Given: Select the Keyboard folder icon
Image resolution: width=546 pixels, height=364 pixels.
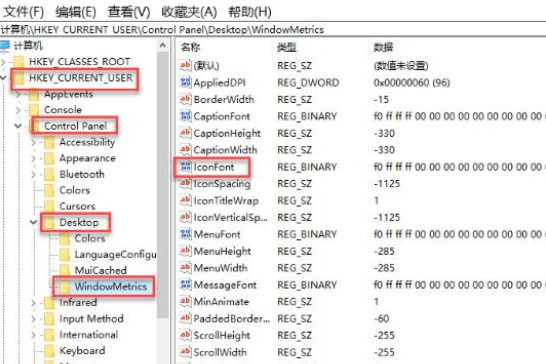Looking at the screenshot, I should click(x=49, y=351).
